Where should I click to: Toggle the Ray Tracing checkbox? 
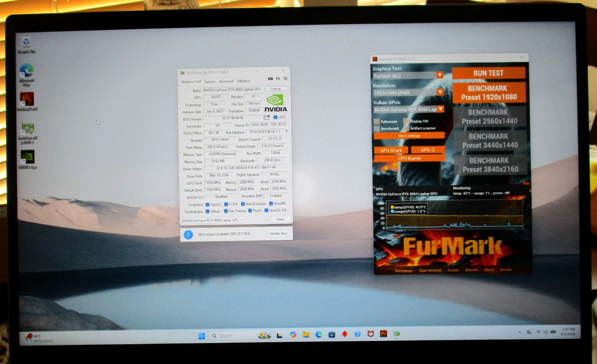[x=226, y=211]
